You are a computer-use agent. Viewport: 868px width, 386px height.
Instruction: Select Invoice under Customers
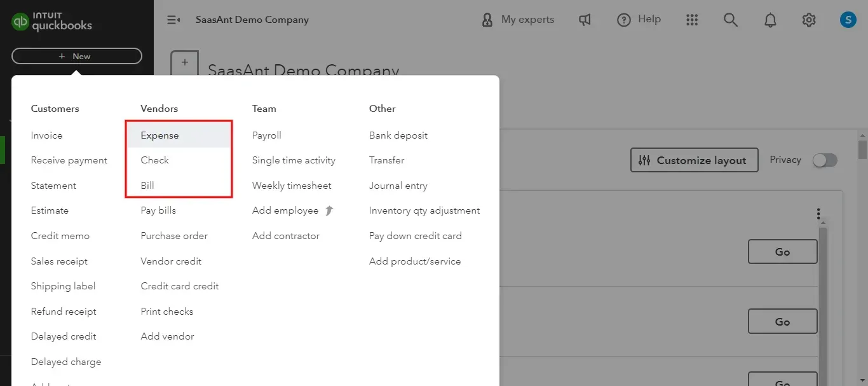tap(47, 135)
